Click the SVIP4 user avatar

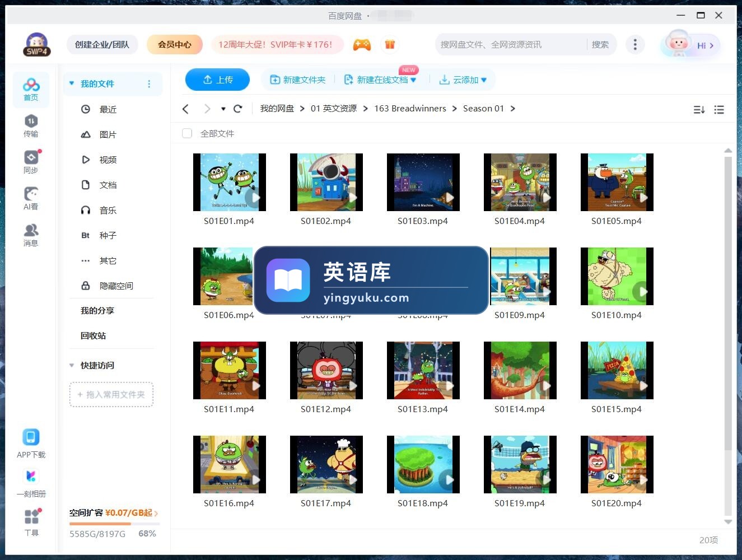tap(37, 44)
